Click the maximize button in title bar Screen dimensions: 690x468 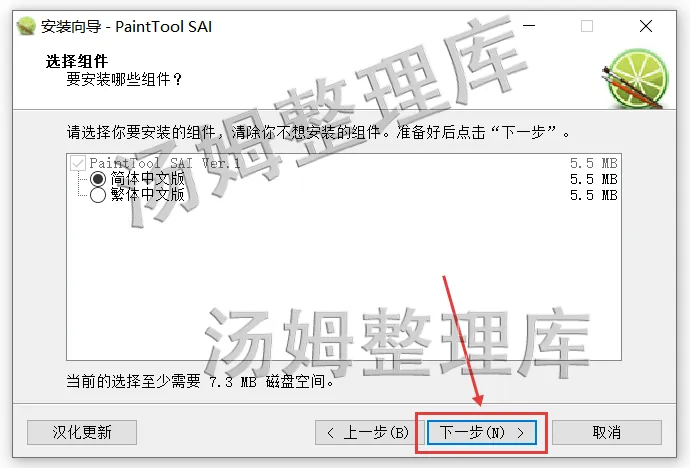coord(587,26)
